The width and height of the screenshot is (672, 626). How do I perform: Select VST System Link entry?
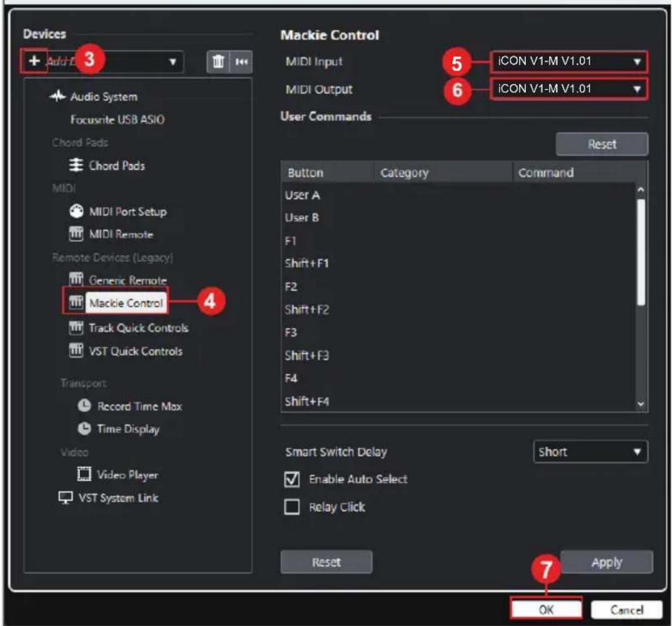coord(118,498)
